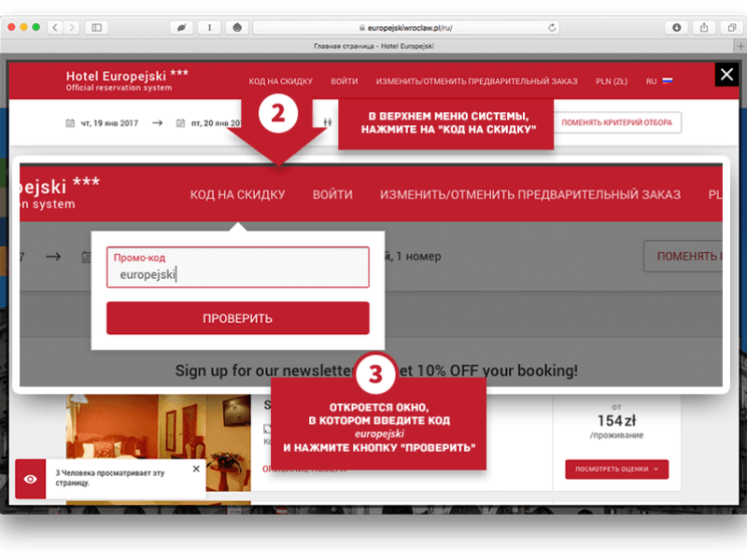Image resolution: width=747 pixels, height=560 pixels.
Task: Select the check-in date чт, 19 янв 2017
Action: (x=109, y=123)
